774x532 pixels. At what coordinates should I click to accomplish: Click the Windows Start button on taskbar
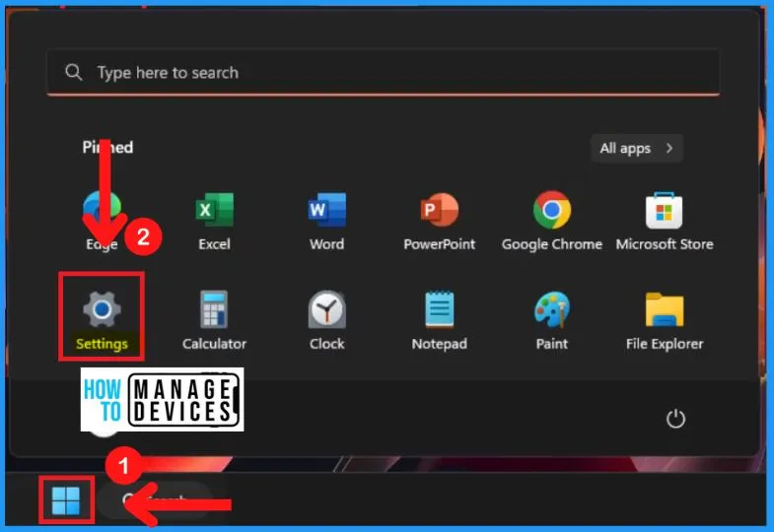[x=66, y=500]
